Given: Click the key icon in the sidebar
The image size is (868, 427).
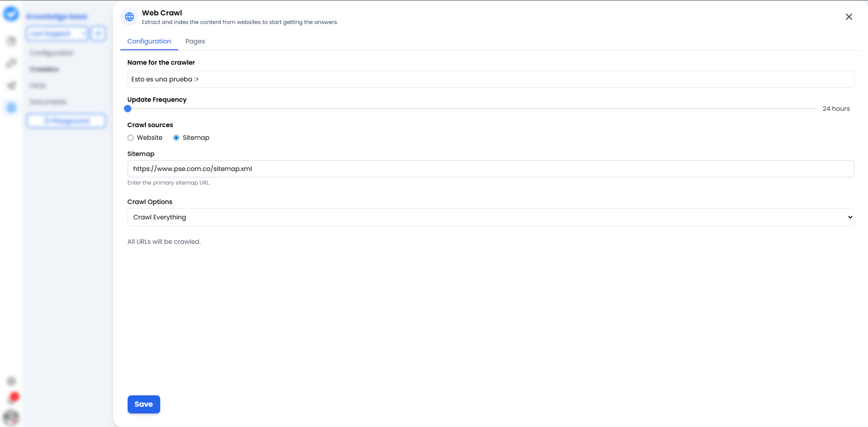Looking at the screenshot, I should click(x=11, y=62).
